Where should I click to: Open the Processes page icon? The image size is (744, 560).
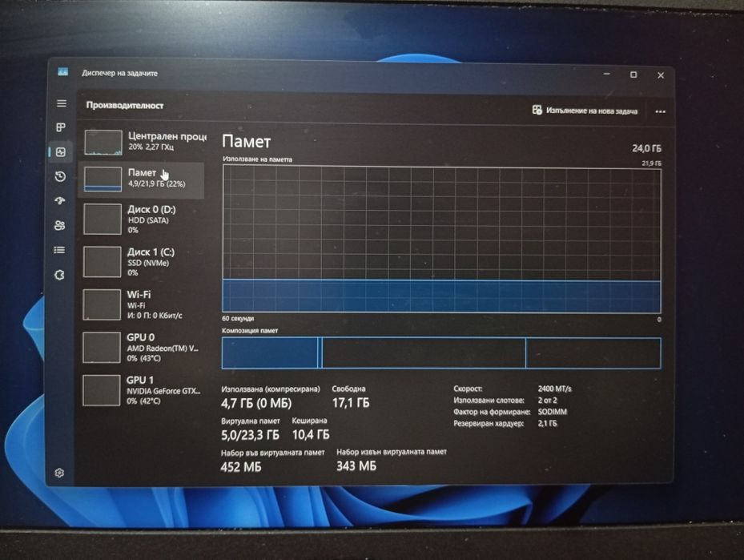pyautogui.click(x=61, y=127)
